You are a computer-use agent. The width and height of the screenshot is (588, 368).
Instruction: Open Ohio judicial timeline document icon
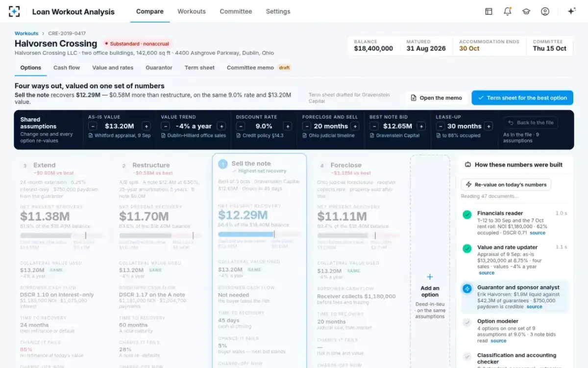(305, 135)
